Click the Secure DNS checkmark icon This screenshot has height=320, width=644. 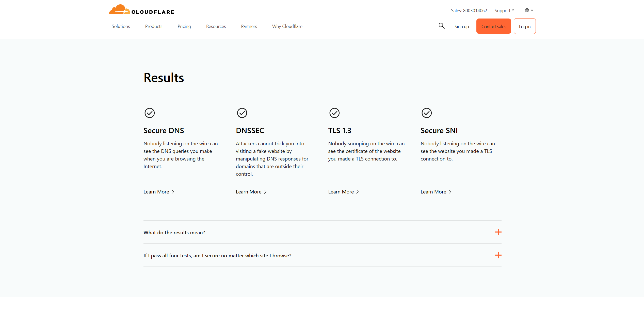click(150, 113)
